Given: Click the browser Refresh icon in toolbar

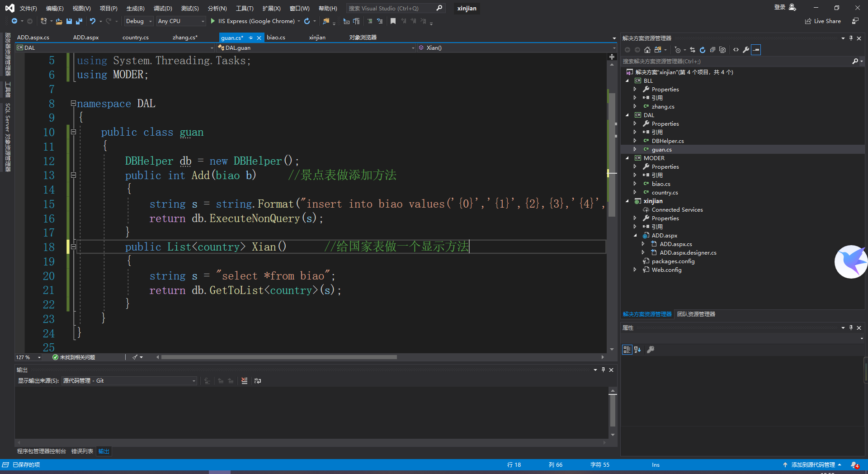Looking at the screenshot, I should (307, 21).
